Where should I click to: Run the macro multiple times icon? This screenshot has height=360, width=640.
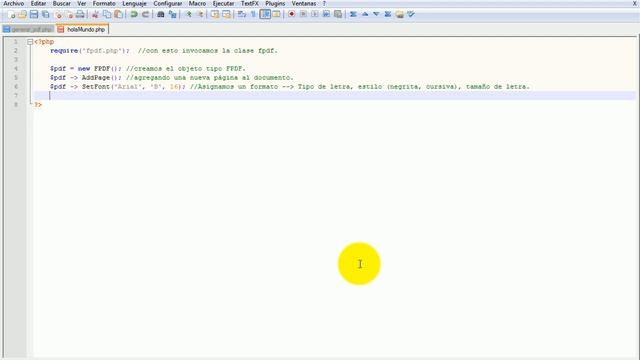tap(326, 15)
